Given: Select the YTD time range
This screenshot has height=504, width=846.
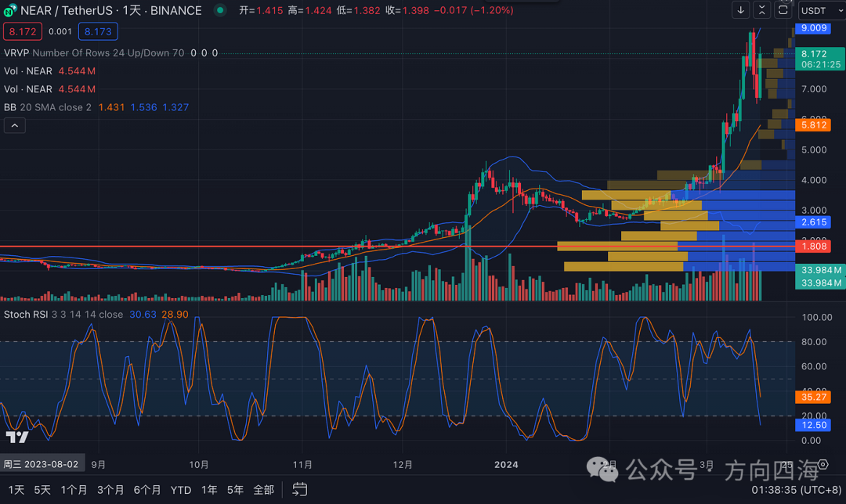Looking at the screenshot, I should point(181,490).
